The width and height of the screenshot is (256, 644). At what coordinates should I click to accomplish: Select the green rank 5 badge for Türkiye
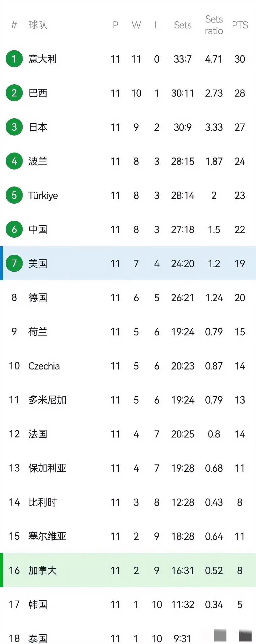14,195
